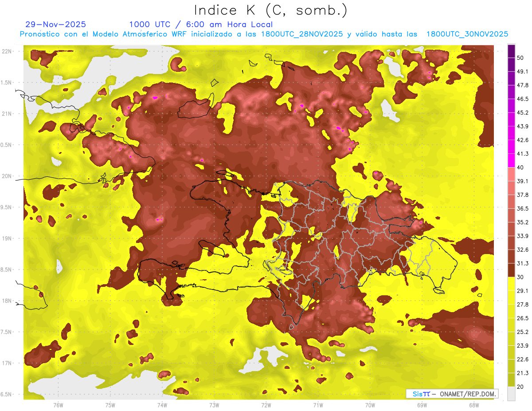Click the '23.9' color bar label

click(523, 346)
